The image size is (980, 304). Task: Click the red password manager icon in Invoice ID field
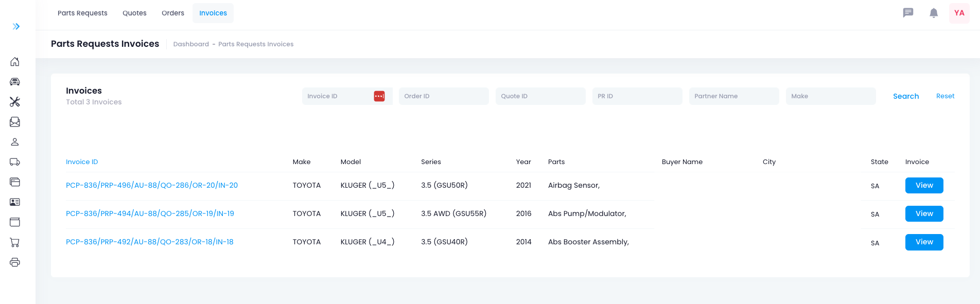tap(379, 96)
